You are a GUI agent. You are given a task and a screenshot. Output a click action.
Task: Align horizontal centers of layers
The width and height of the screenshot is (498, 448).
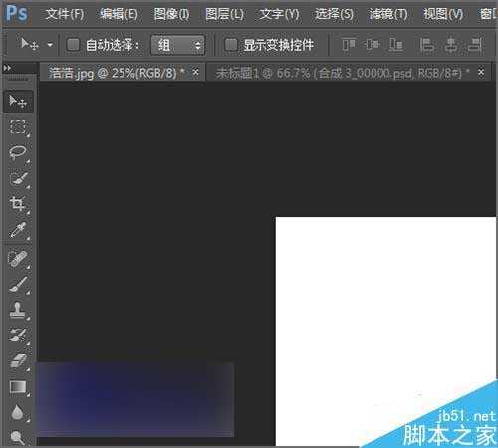[x=451, y=44]
